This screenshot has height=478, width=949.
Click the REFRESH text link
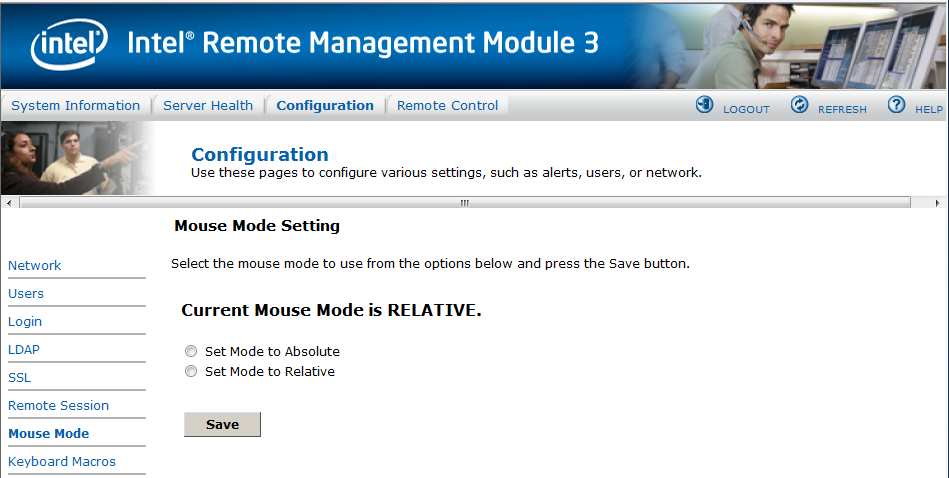pos(842,110)
